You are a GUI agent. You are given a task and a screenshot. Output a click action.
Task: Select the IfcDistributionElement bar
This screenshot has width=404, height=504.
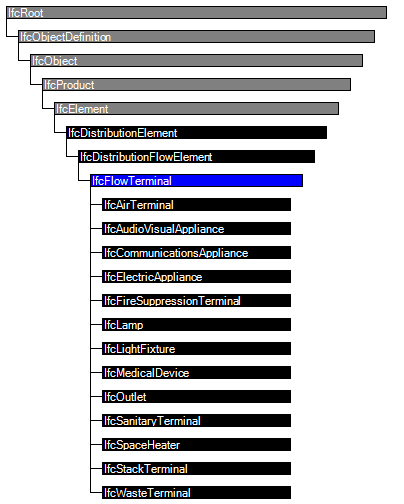(196, 133)
